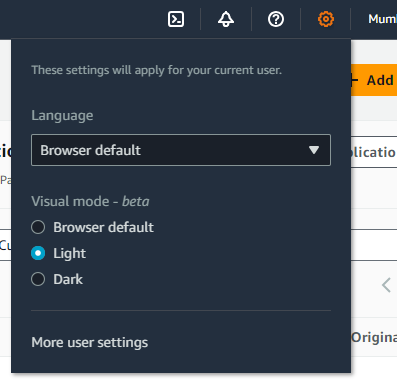Click the Original column header

[x=374, y=337]
